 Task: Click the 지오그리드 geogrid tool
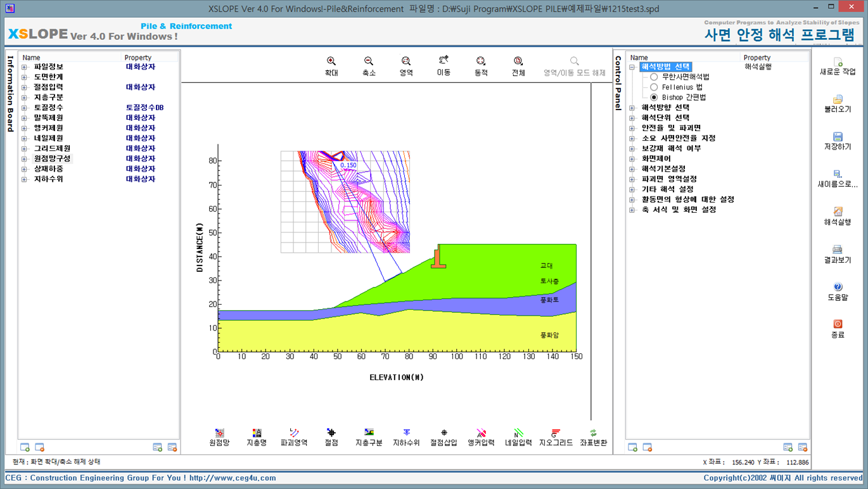556,437
